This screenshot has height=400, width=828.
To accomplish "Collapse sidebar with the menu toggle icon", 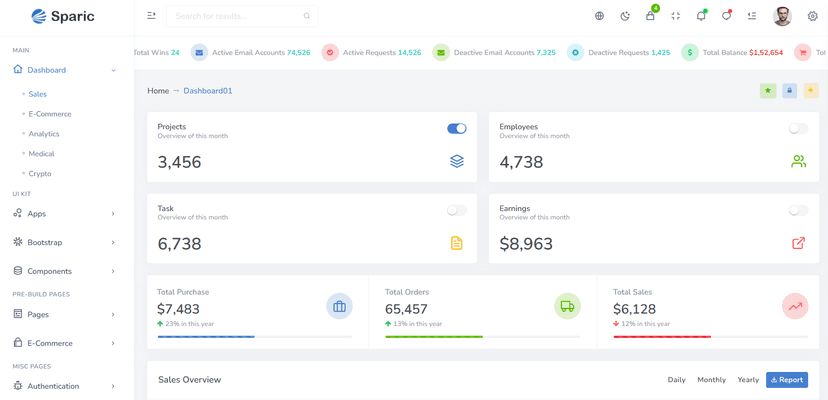I will 151,16.
